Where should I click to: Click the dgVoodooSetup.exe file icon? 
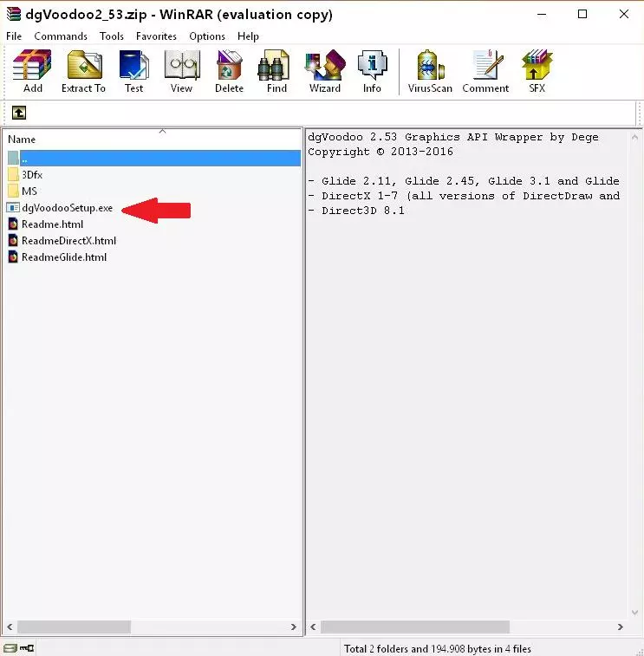click(13, 207)
